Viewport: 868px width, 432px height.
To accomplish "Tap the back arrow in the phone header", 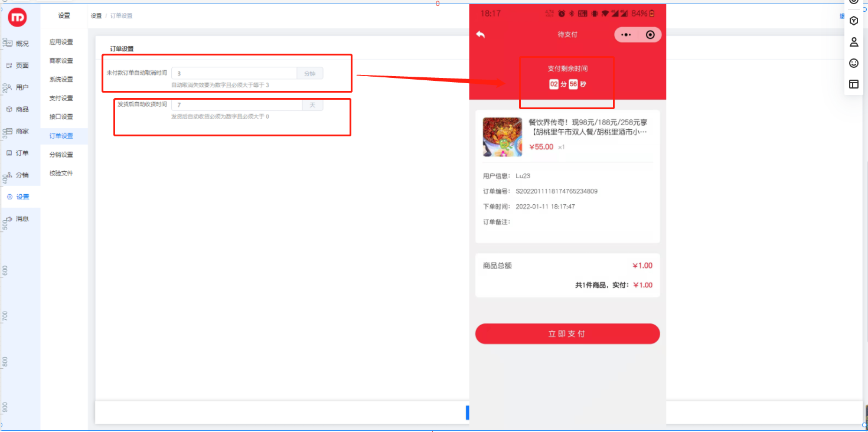I will tap(481, 35).
